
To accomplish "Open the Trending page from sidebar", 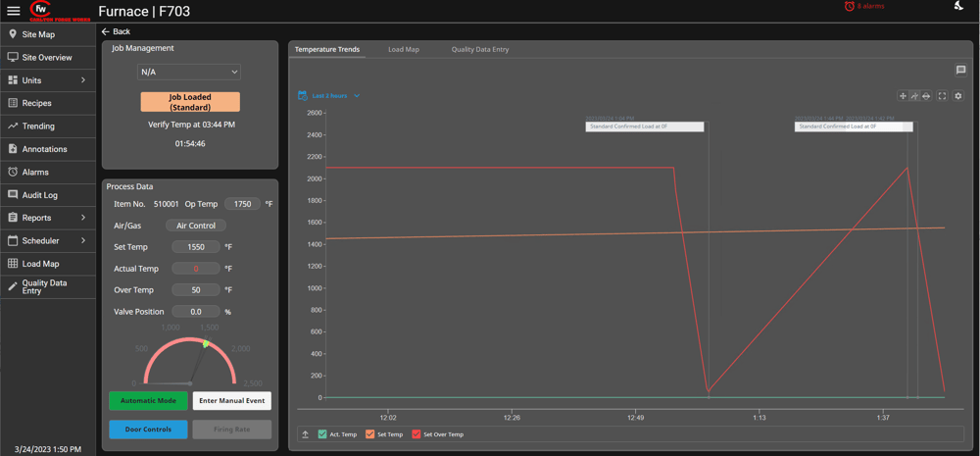I will [47, 127].
